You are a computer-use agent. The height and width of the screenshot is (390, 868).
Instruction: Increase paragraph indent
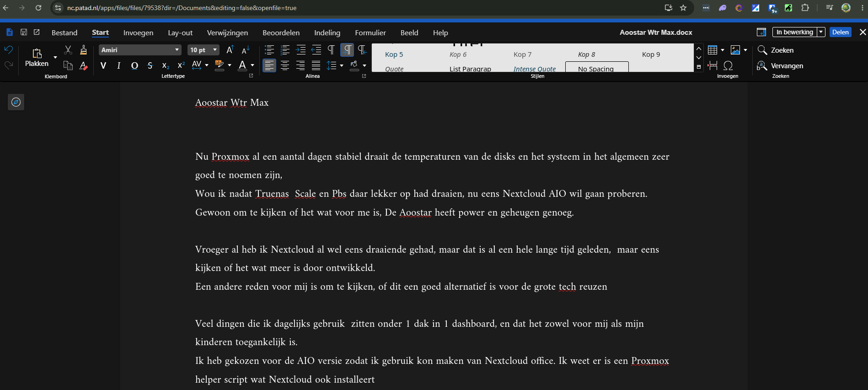[x=300, y=50]
